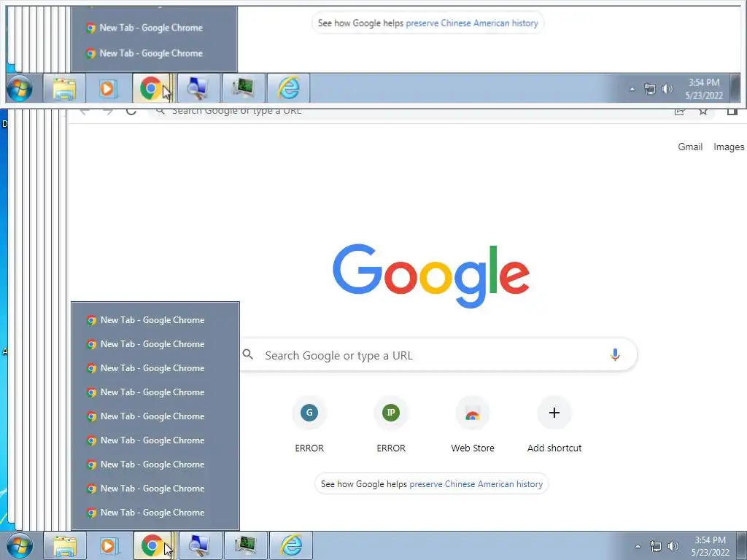The width and height of the screenshot is (747, 560).
Task: Click the Chrome icon on the bottom taskbar
Action: (153, 545)
